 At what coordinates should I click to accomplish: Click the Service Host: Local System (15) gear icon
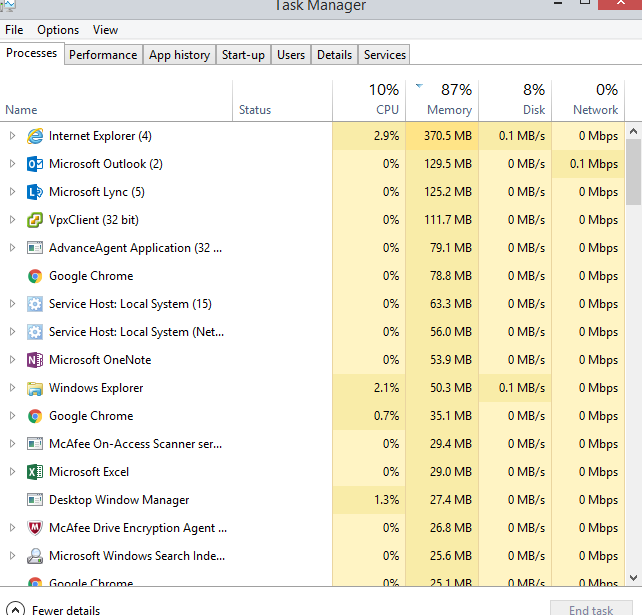click(35, 304)
